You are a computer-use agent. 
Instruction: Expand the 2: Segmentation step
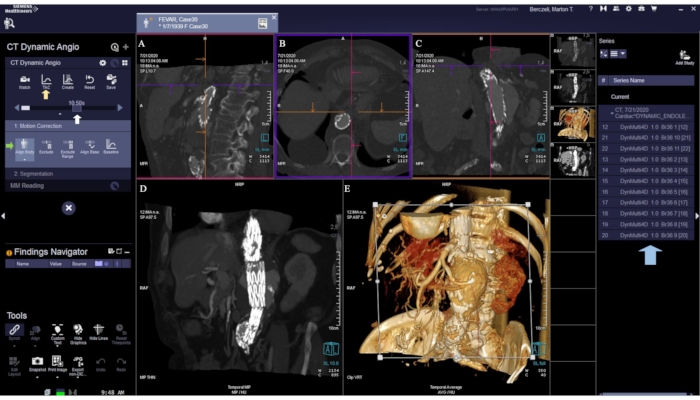coord(68,174)
